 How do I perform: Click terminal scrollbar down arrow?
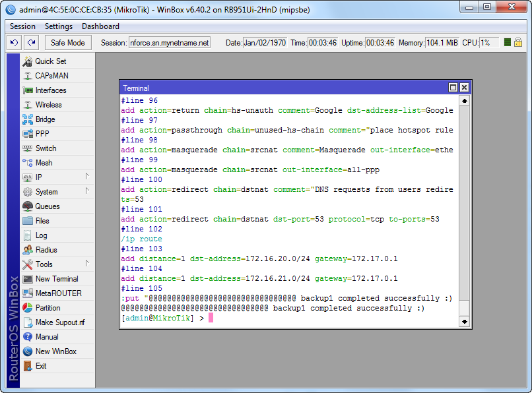pyautogui.click(x=465, y=322)
